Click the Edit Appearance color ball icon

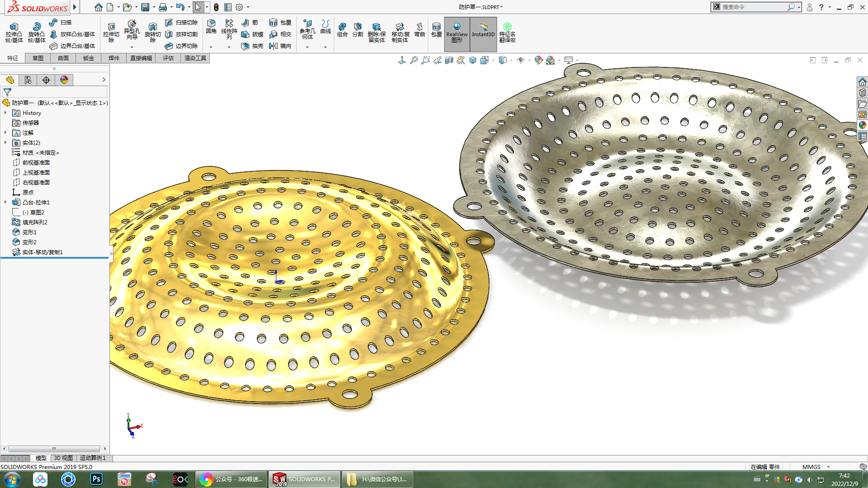538,60
